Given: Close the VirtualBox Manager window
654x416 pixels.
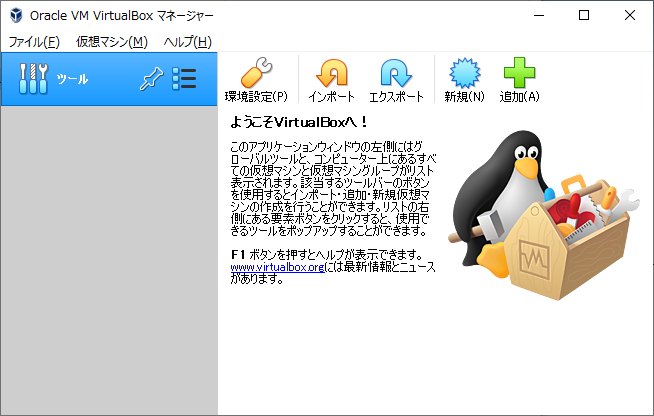Looking at the screenshot, I should 630,15.
